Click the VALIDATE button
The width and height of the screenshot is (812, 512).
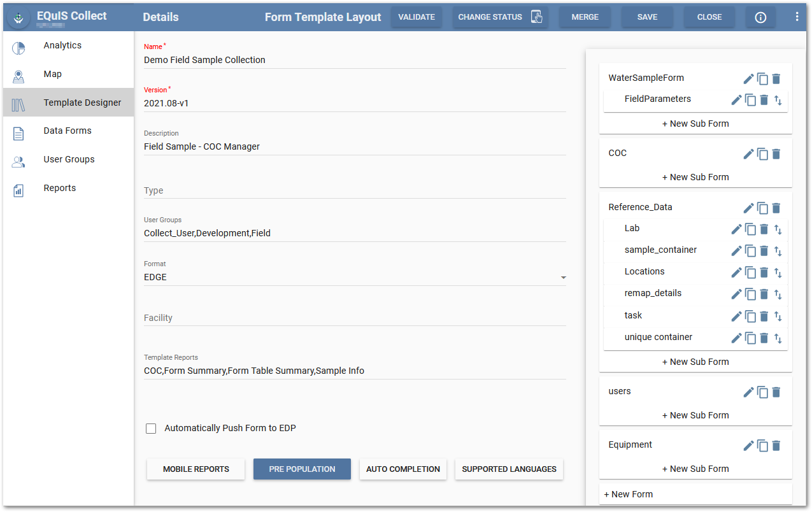[417, 17]
